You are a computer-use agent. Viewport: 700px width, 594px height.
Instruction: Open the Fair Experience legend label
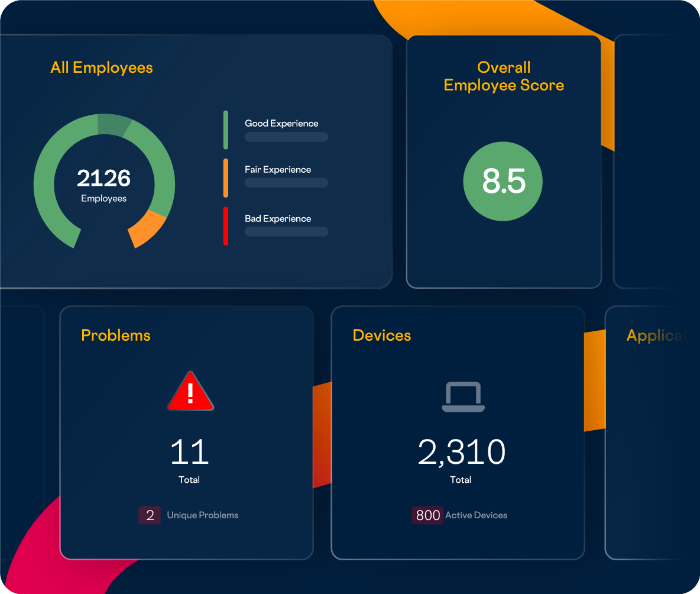(278, 169)
